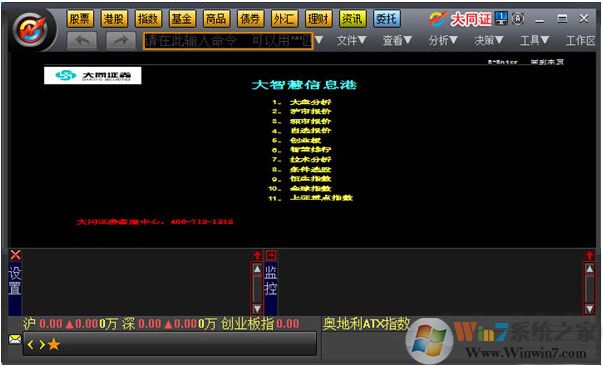Click the red customer service hotline text
This screenshot has height=367, width=603.
[155, 222]
